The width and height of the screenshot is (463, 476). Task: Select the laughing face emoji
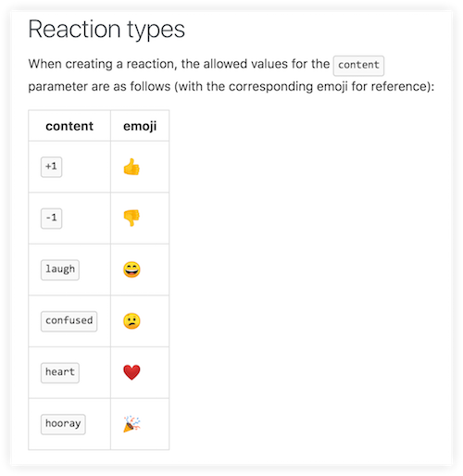(x=131, y=269)
